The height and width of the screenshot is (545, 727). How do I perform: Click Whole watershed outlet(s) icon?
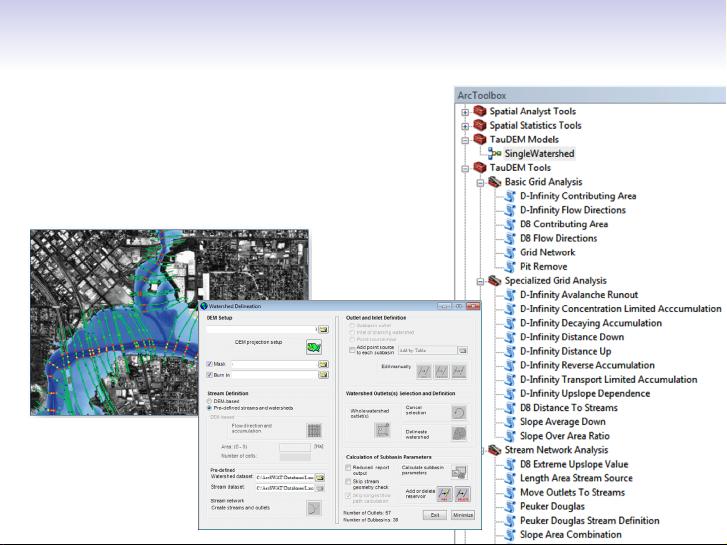coord(382,430)
